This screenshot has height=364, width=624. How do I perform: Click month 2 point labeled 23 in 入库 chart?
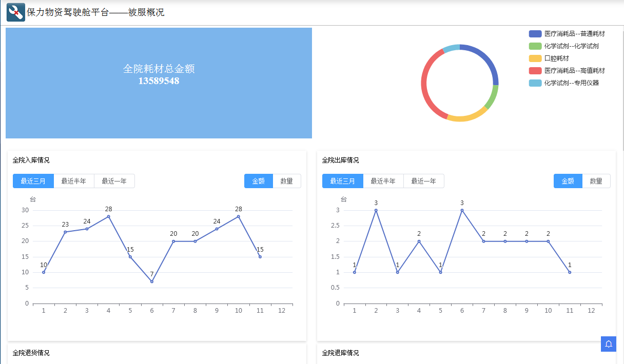tap(65, 232)
